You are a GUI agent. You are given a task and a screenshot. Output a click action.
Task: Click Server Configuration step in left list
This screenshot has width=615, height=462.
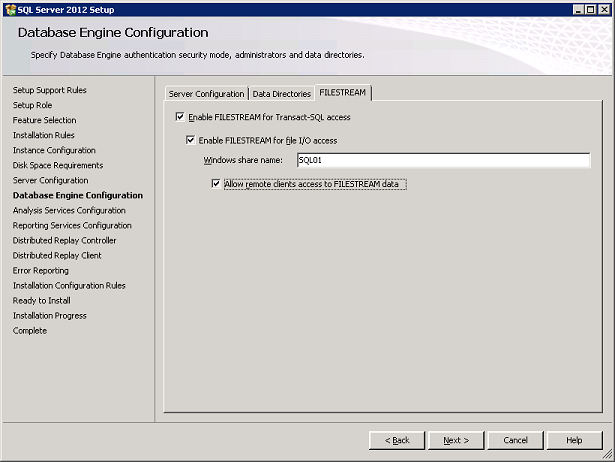click(x=50, y=180)
